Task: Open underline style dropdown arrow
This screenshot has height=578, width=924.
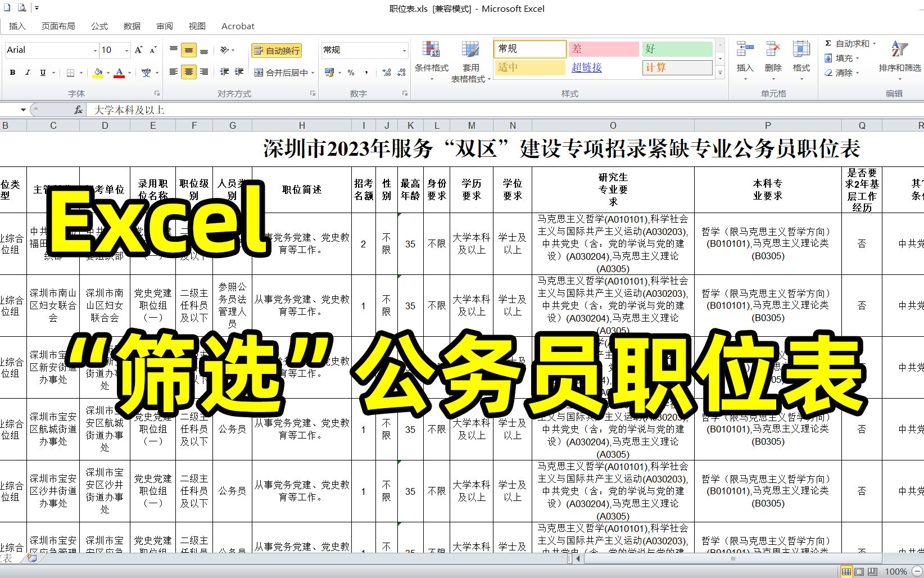Action: tap(54, 73)
